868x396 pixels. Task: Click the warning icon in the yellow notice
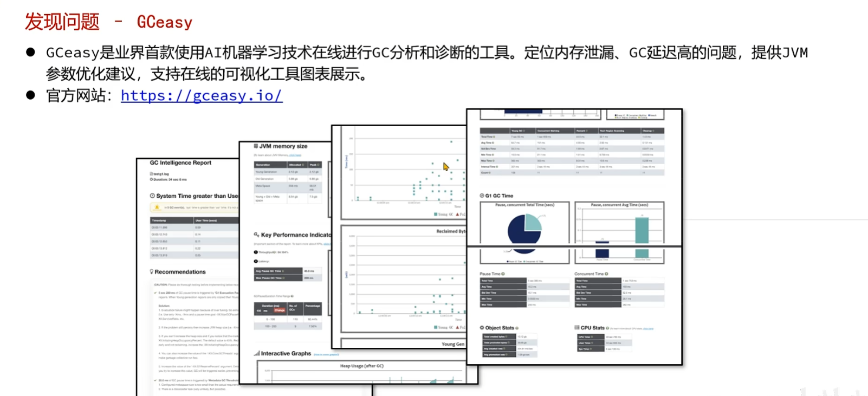point(157,207)
